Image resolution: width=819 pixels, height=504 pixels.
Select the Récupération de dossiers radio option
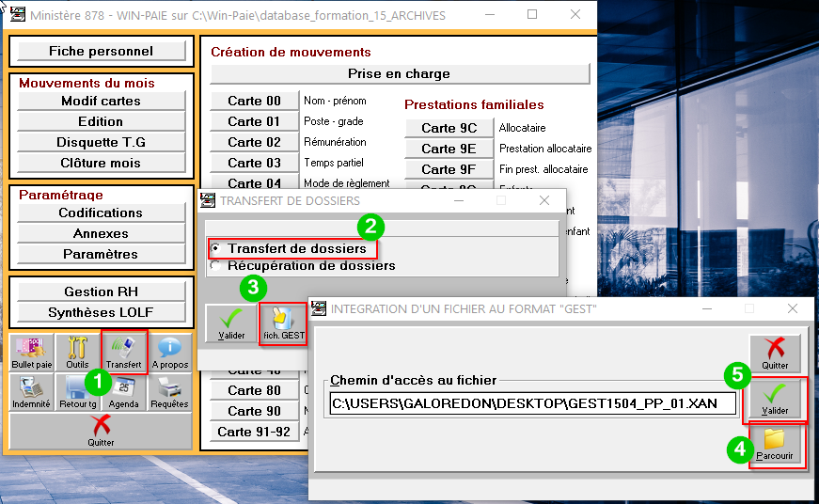click(216, 266)
